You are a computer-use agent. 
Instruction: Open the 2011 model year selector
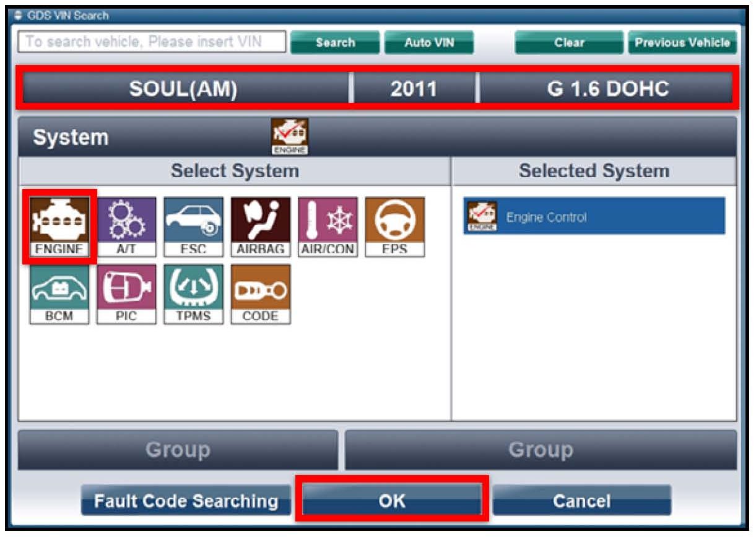(x=413, y=89)
